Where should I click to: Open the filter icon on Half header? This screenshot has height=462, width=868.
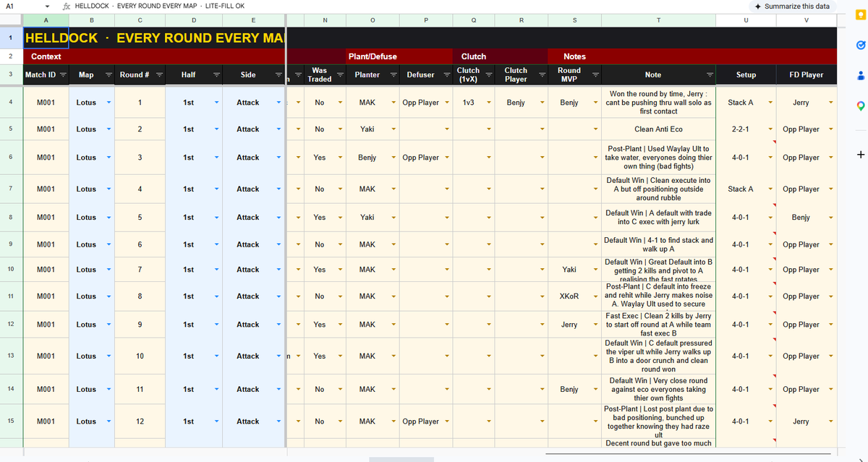(x=216, y=74)
